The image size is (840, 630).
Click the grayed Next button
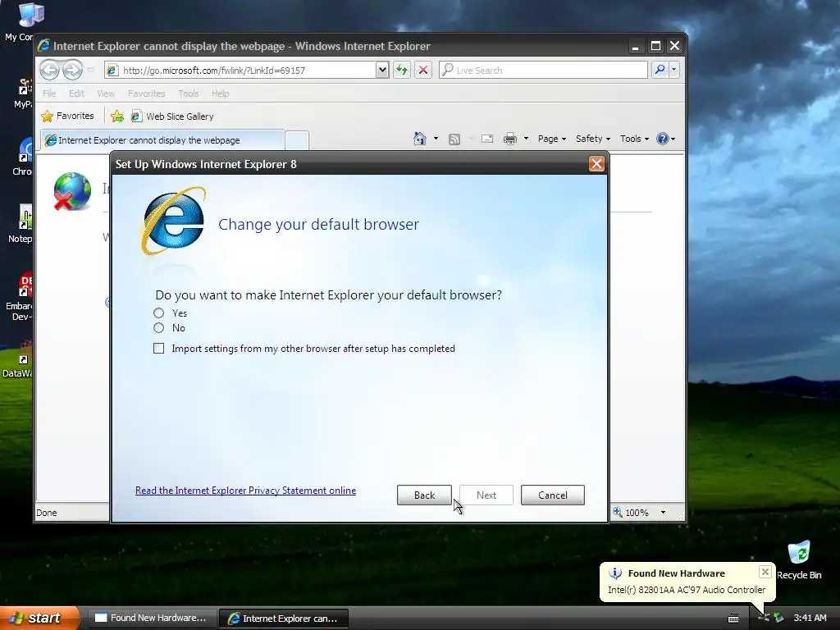pyautogui.click(x=486, y=495)
